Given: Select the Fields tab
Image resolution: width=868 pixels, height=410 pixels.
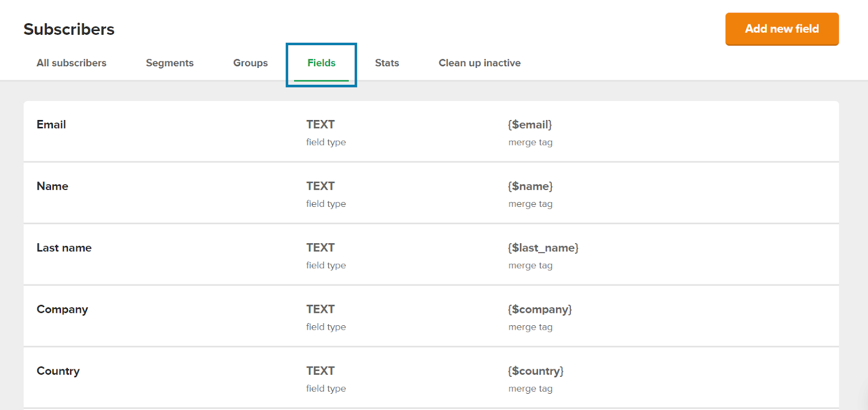Looking at the screenshot, I should (321, 63).
